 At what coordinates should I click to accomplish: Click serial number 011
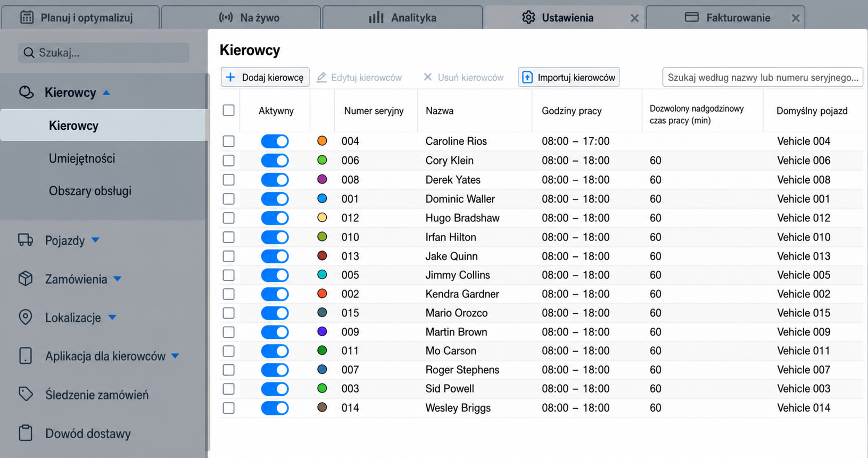350,351
